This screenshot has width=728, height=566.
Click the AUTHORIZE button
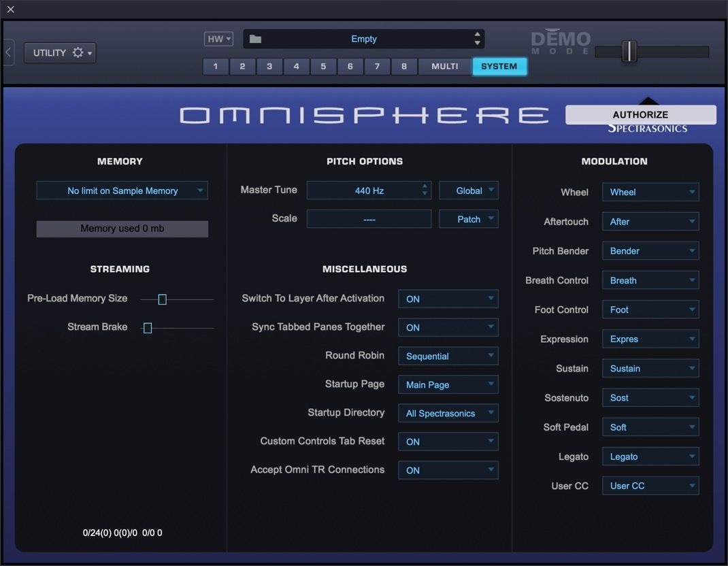click(640, 115)
